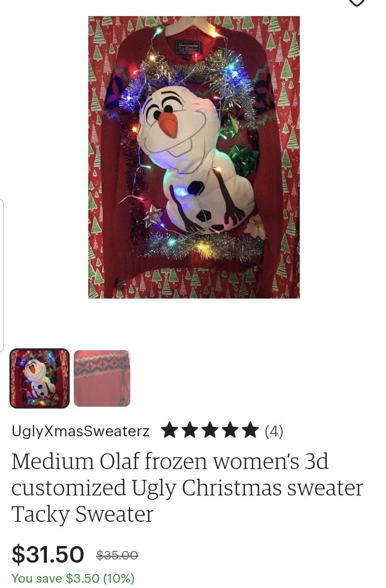Click the $31.50 sale price
This screenshot has width=386, height=588.
(x=48, y=554)
